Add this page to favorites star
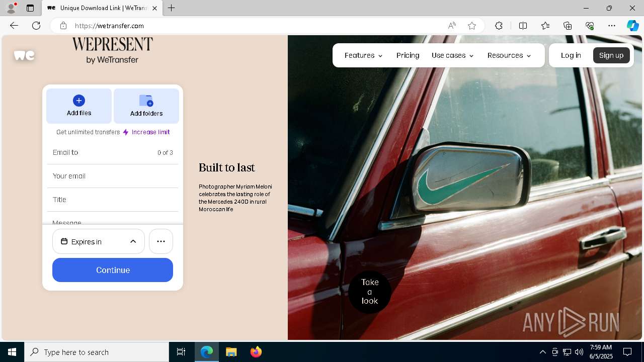The height and width of the screenshot is (362, 644). coord(472,26)
